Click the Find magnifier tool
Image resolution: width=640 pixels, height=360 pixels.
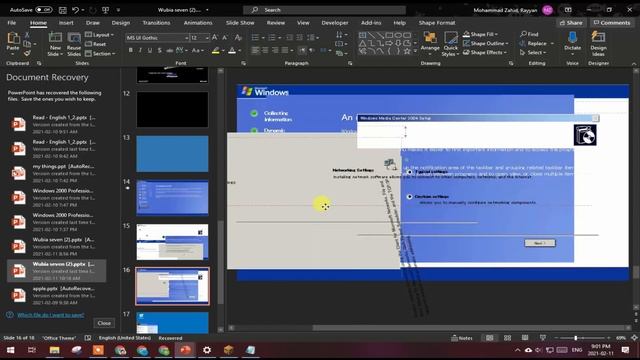coord(529,34)
